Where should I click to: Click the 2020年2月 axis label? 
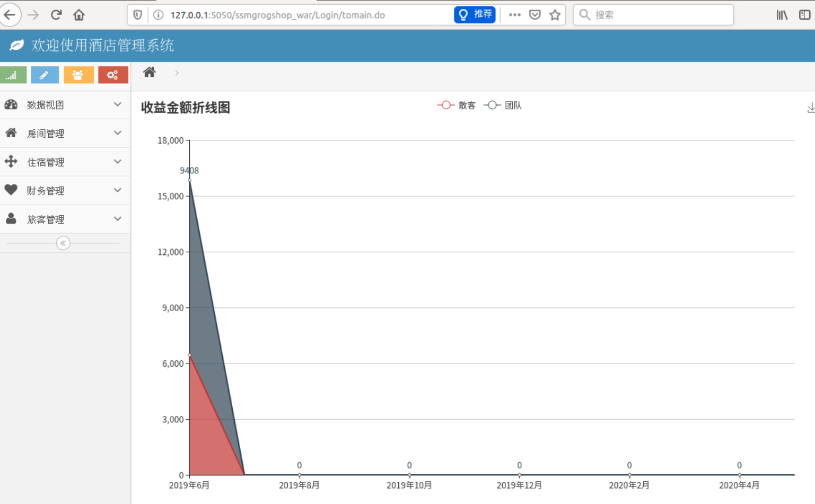coord(629,485)
